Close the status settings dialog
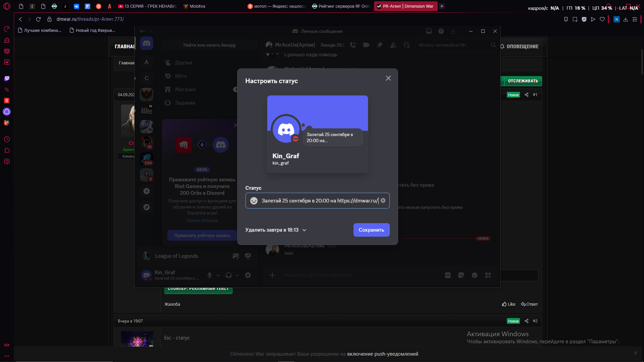 (388, 78)
